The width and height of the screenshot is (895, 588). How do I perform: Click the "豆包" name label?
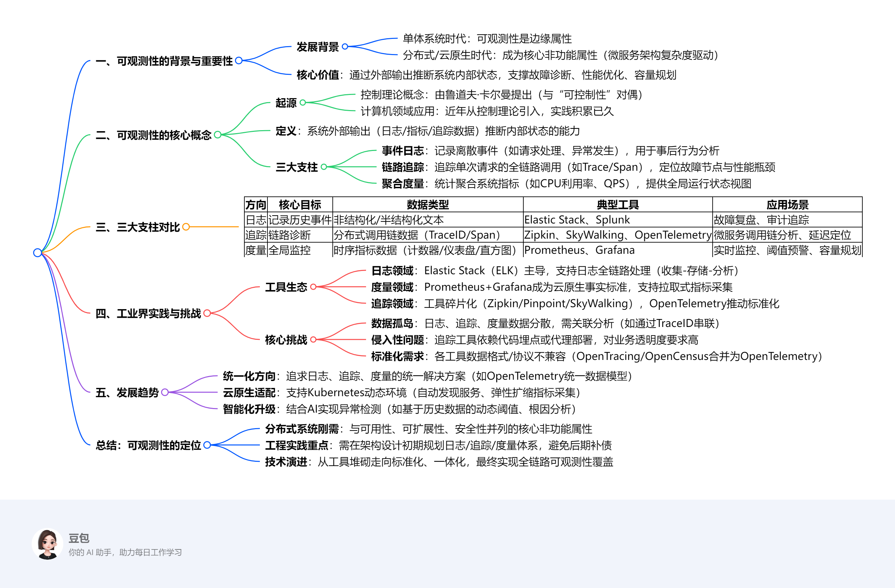(79, 539)
